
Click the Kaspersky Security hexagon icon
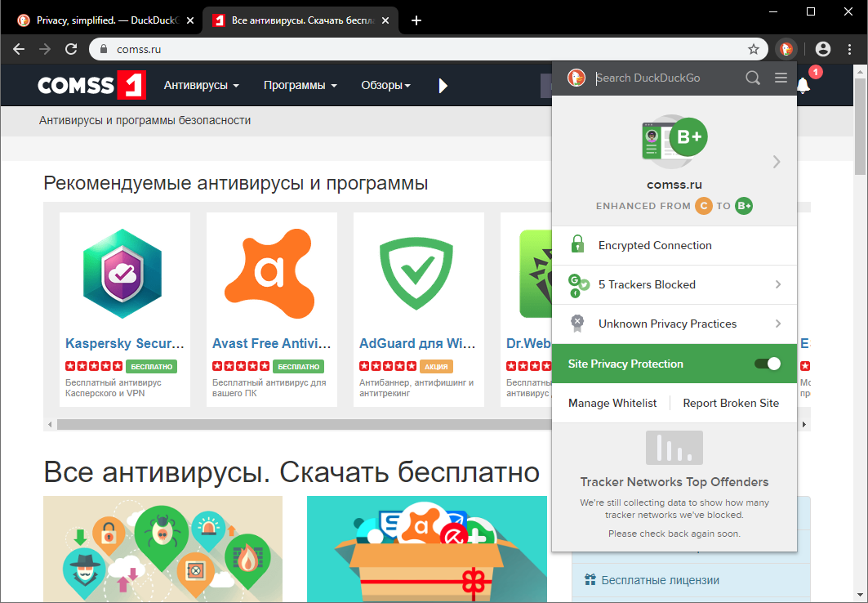click(122, 274)
